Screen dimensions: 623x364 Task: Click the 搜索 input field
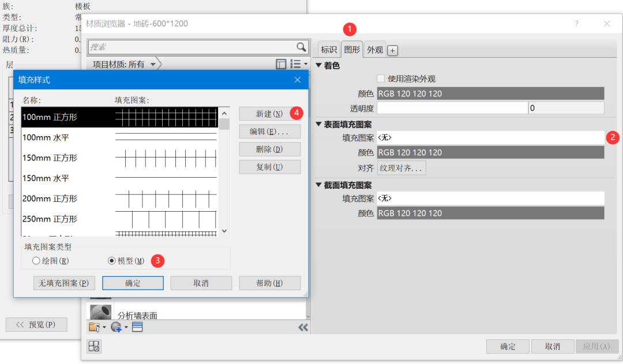point(192,47)
